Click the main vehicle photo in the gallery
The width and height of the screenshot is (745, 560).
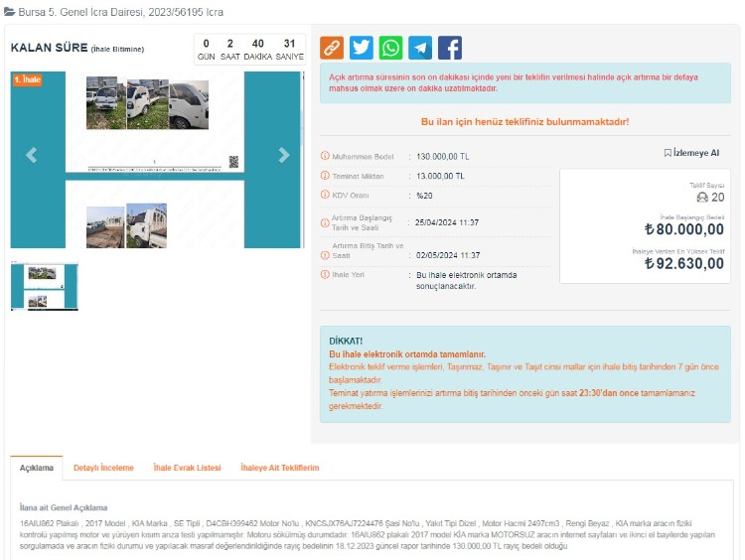156,159
